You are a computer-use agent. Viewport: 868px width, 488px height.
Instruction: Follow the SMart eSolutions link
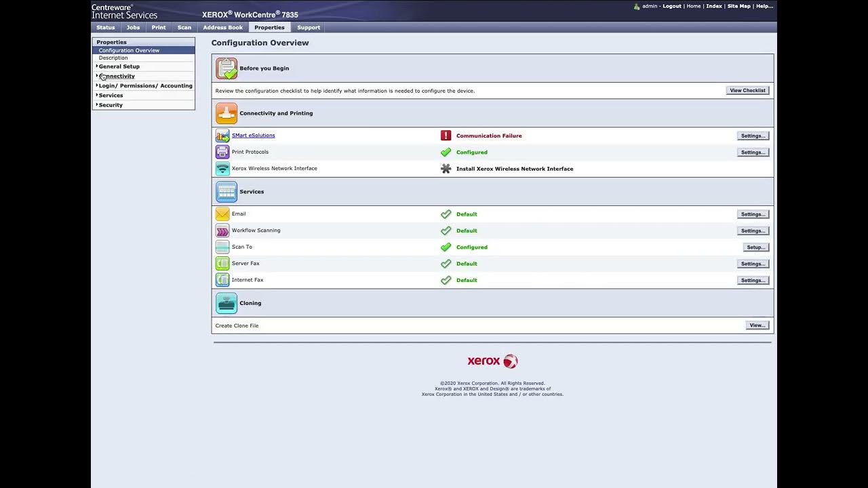click(254, 136)
